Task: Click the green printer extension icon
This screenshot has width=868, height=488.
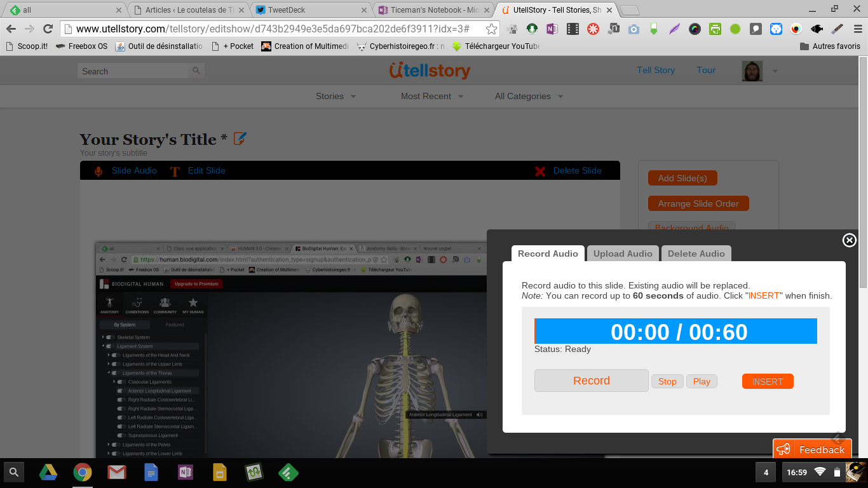Action: pos(715,29)
